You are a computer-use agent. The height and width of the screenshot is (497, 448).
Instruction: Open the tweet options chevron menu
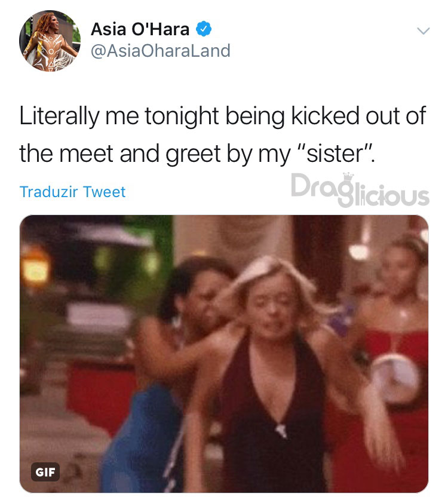click(x=423, y=30)
